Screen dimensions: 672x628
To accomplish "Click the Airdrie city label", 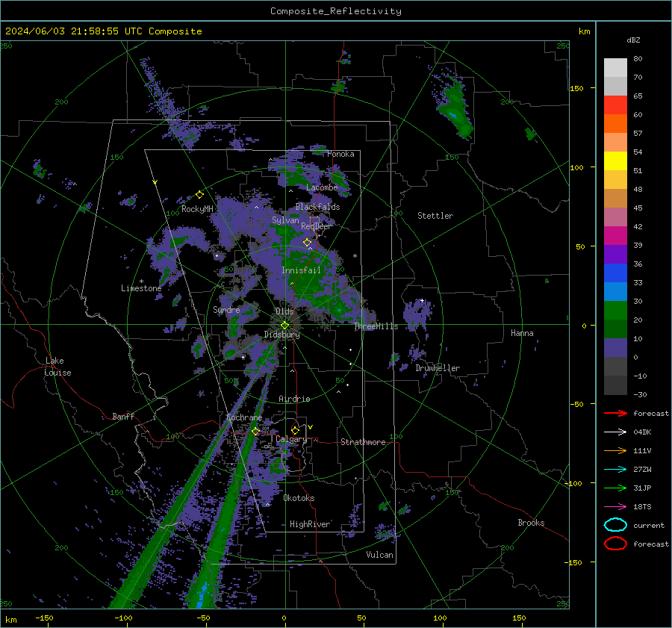I will (x=294, y=399).
